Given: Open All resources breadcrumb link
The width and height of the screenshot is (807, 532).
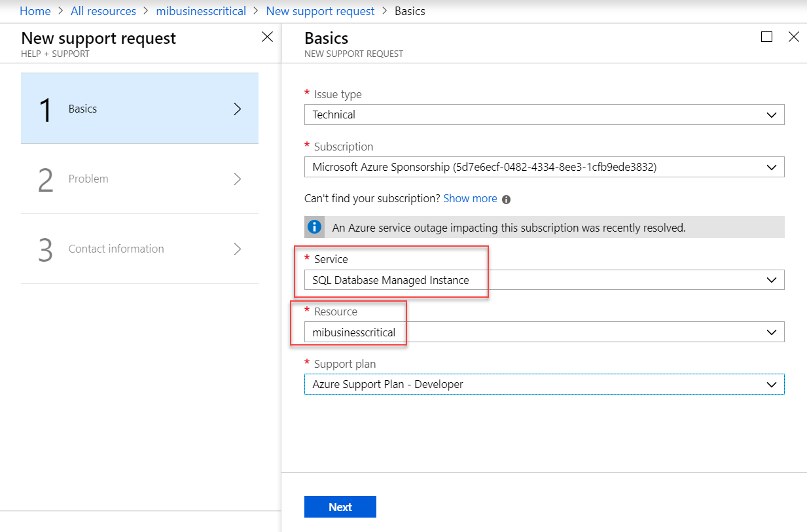Looking at the screenshot, I should pos(103,11).
